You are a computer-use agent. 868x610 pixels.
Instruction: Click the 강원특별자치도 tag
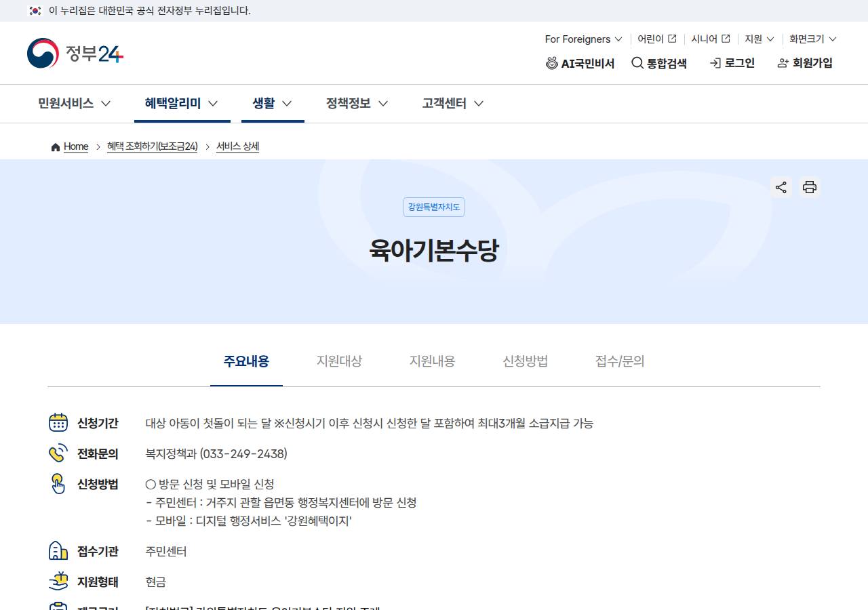[434, 207]
